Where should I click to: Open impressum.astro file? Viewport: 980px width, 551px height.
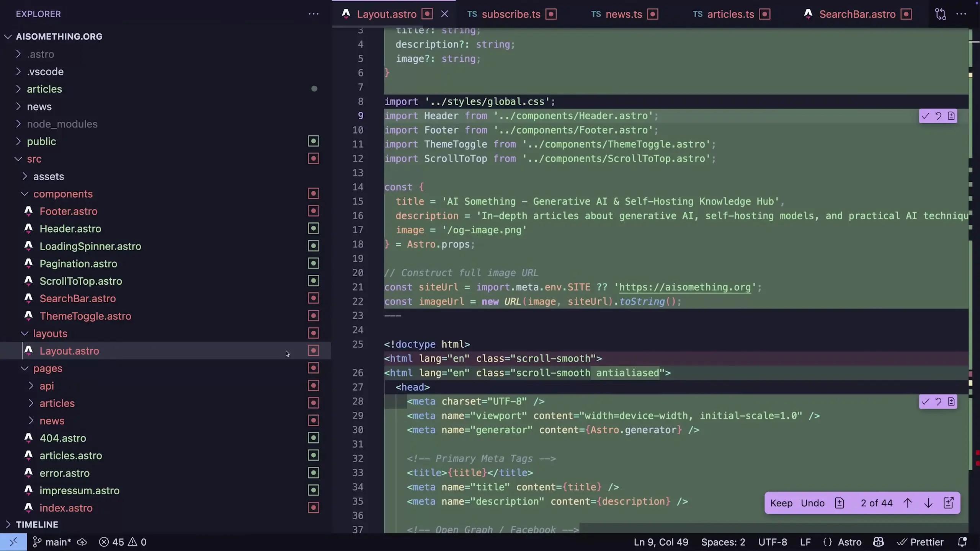click(x=165, y=491)
